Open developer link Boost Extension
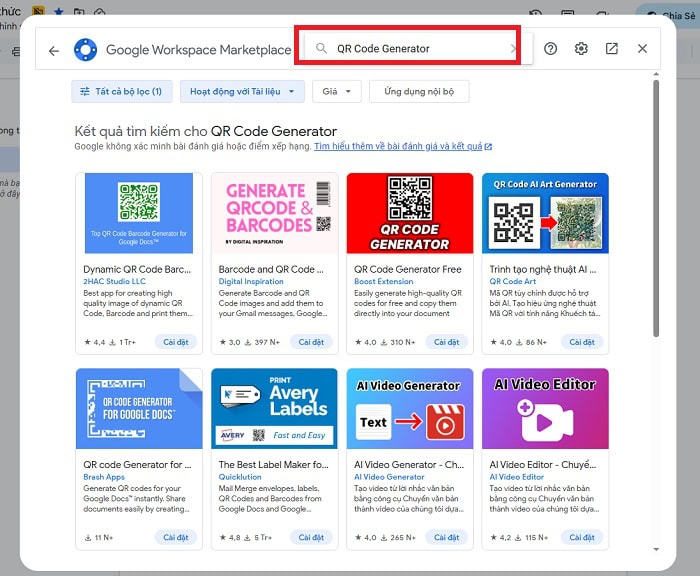Viewport: 700px width, 576px height. tap(383, 281)
